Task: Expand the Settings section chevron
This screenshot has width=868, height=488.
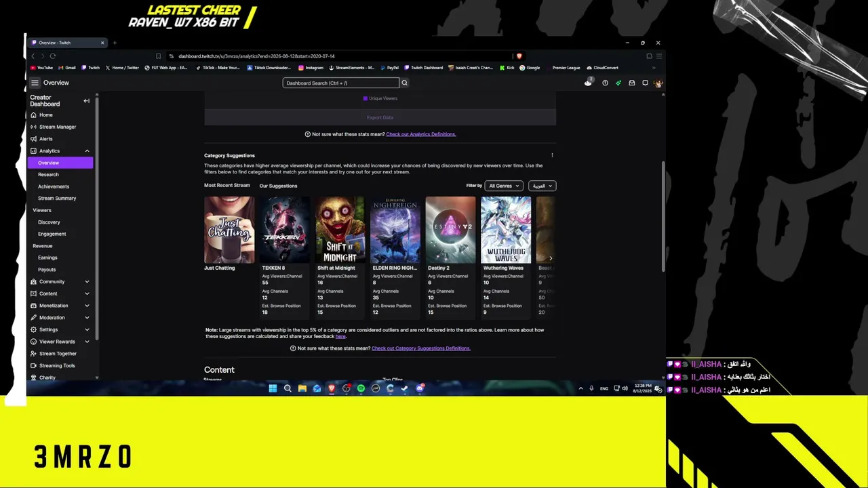Action: [x=87, y=329]
